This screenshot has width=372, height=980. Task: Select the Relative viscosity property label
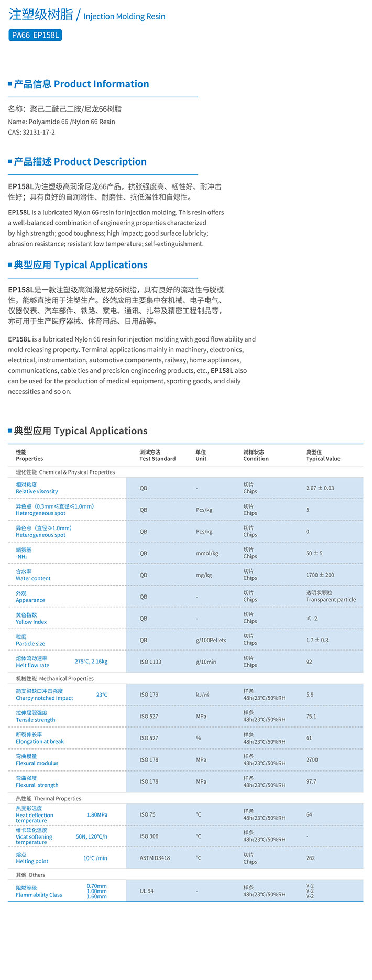[x=37, y=491]
